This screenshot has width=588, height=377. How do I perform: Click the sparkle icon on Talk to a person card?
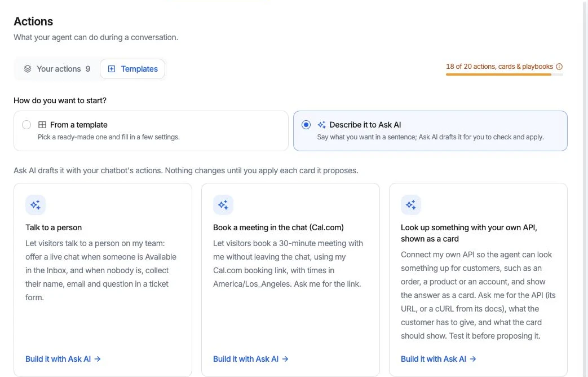36,205
